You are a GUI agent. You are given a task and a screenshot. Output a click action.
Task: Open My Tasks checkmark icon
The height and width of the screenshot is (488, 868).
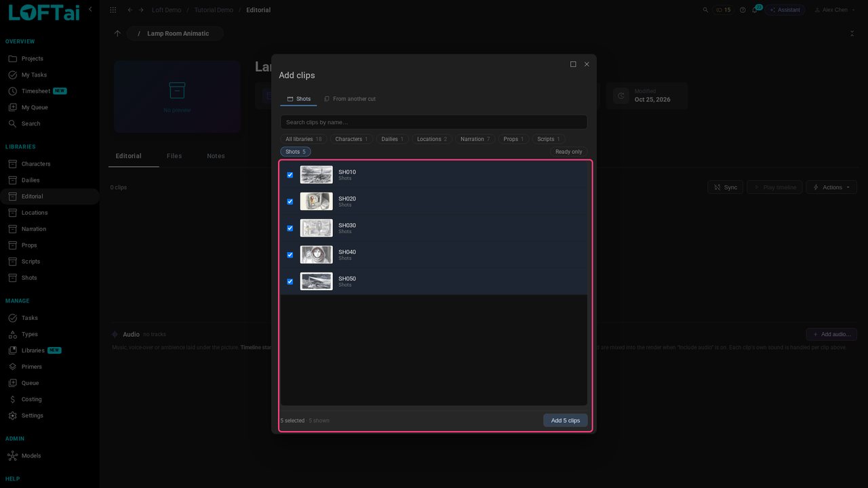(12, 75)
